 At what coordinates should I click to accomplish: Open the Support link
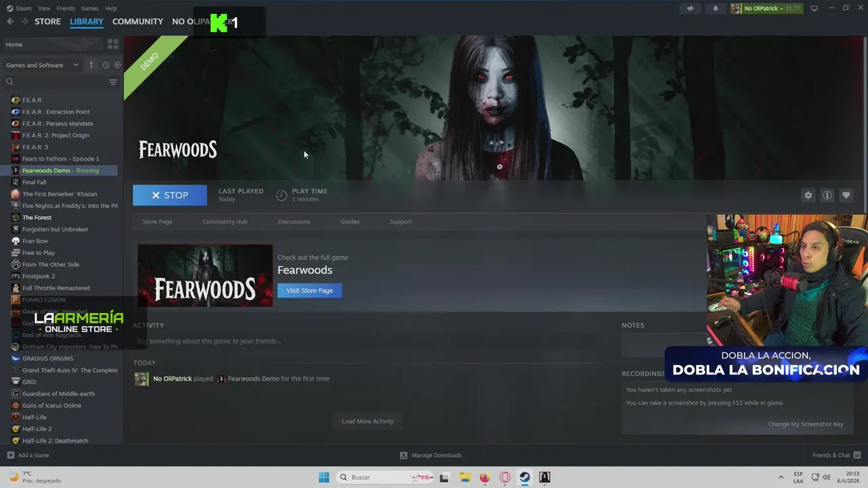(401, 222)
